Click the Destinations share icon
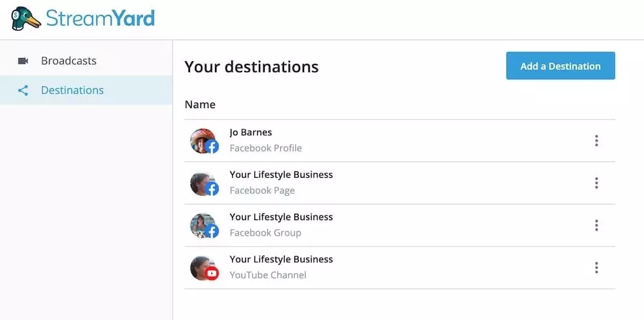 (23, 91)
